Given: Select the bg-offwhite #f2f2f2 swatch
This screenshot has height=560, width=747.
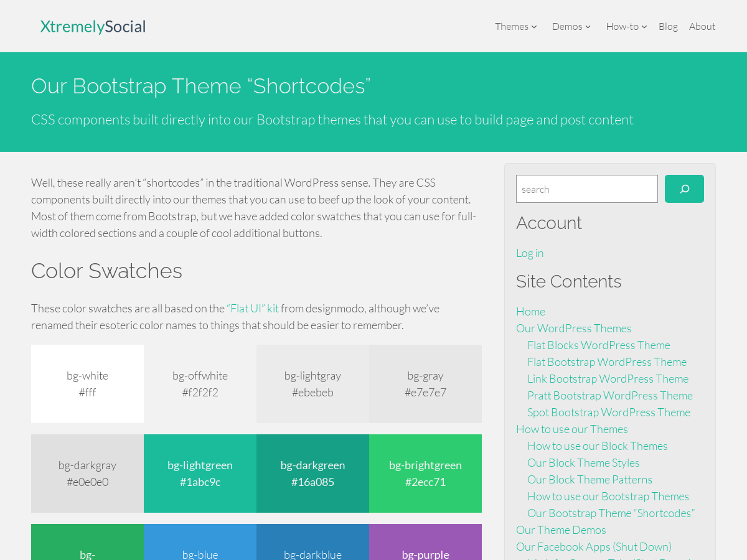Looking at the screenshot, I should [x=200, y=384].
